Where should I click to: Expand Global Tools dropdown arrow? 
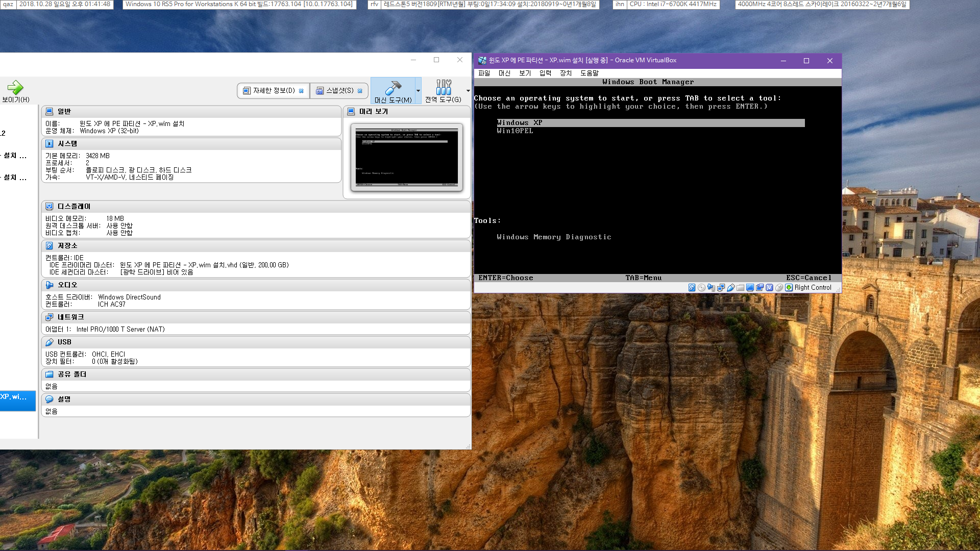(x=468, y=91)
